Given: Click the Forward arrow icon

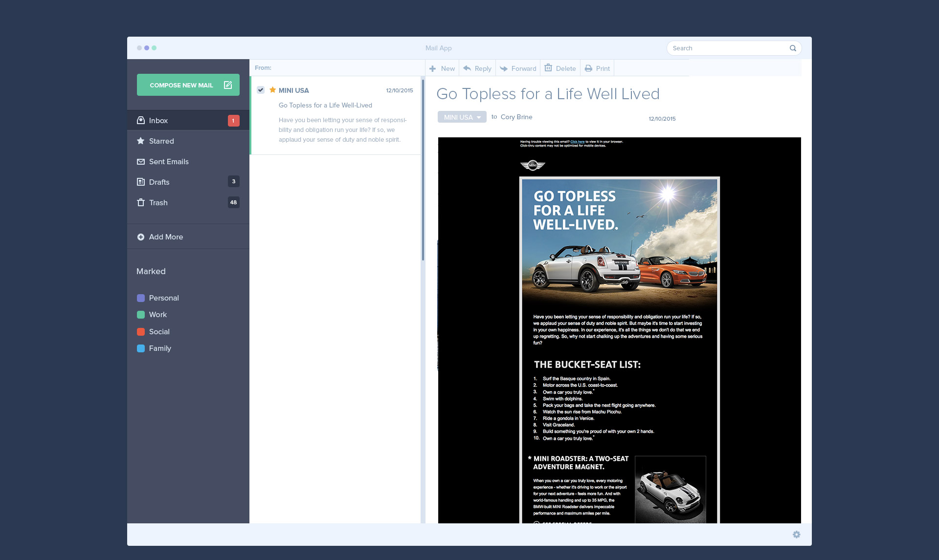Looking at the screenshot, I should pyautogui.click(x=504, y=68).
